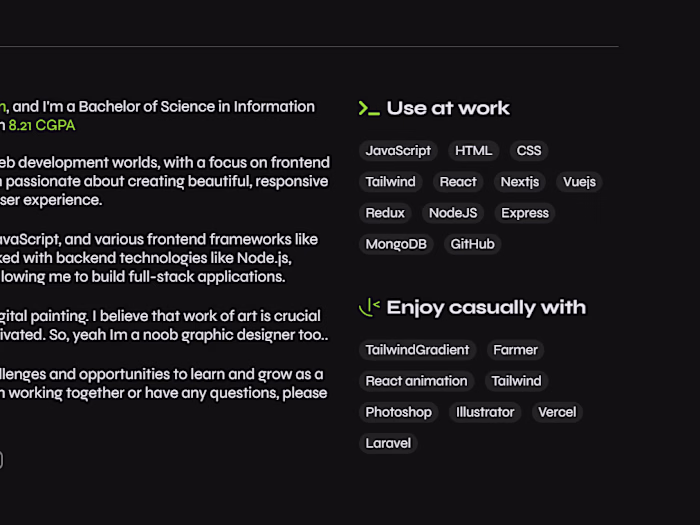700x525 pixels.
Task: Click the Express skill tag
Action: point(525,213)
